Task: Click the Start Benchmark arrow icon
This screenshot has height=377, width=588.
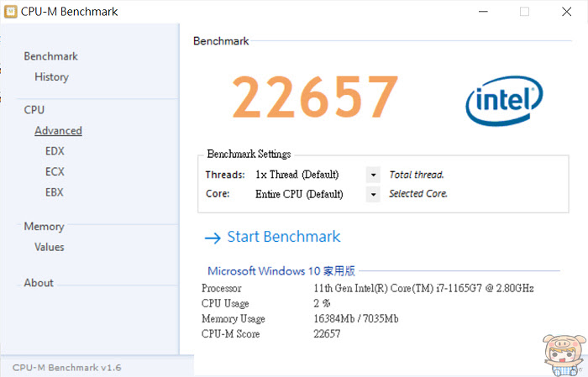Action: click(213, 238)
